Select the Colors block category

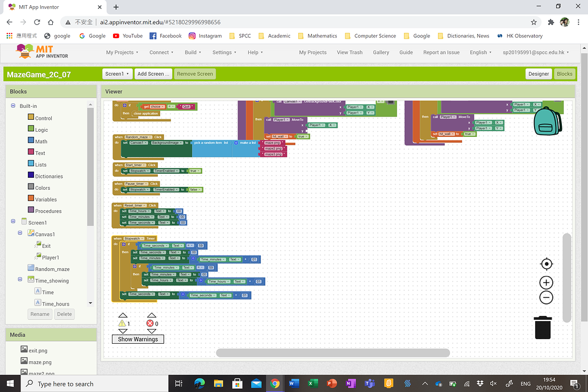tap(43, 187)
